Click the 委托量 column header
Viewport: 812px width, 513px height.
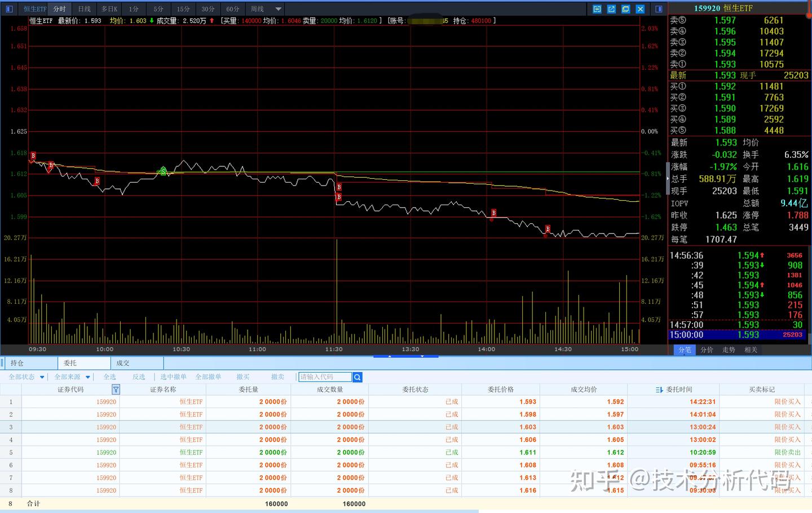pyautogui.click(x=249, y=390)
